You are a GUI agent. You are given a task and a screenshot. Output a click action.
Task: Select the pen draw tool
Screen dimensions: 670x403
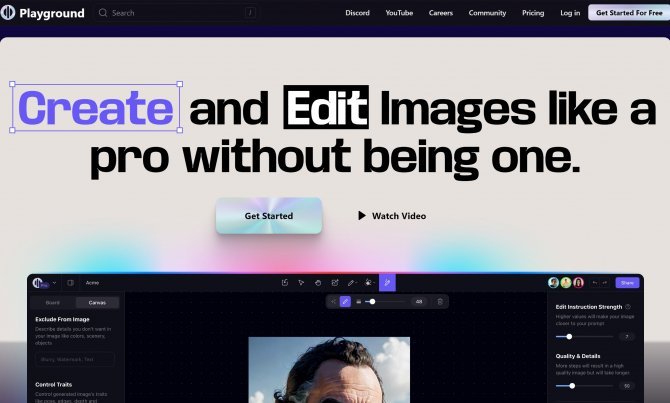click(x=351, y=282)
